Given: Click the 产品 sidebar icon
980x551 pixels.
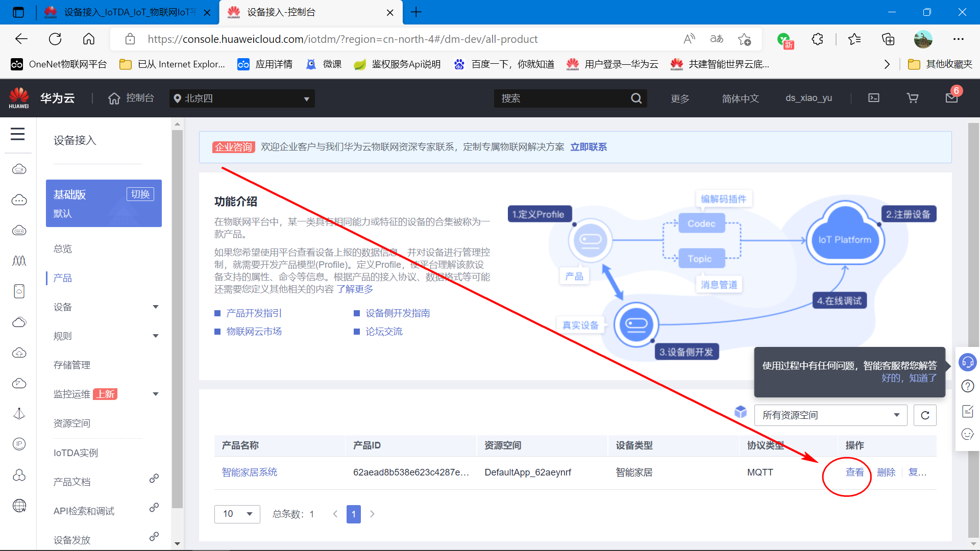Looking at the screenshot, I should [x=63, y=278].
